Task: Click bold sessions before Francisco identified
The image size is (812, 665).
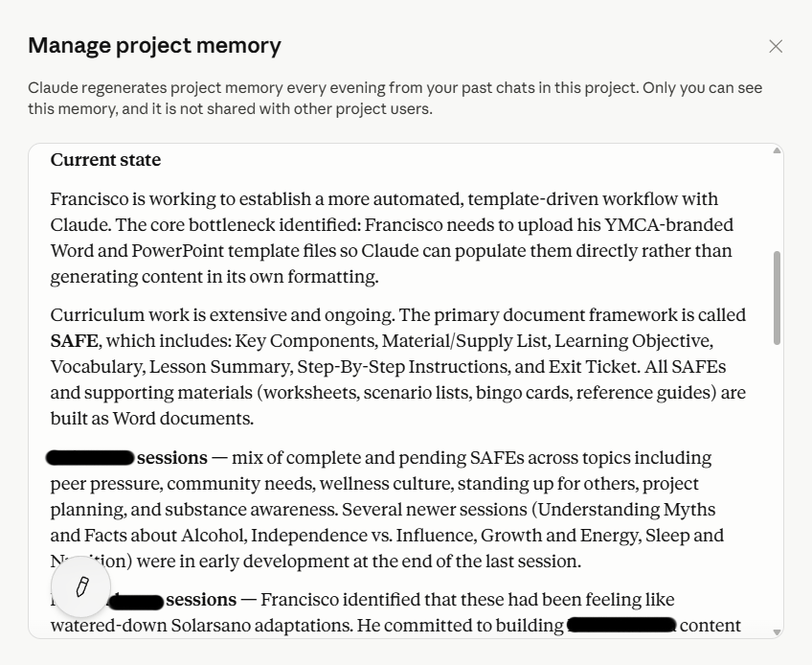Action: click(x=201, y=600)
